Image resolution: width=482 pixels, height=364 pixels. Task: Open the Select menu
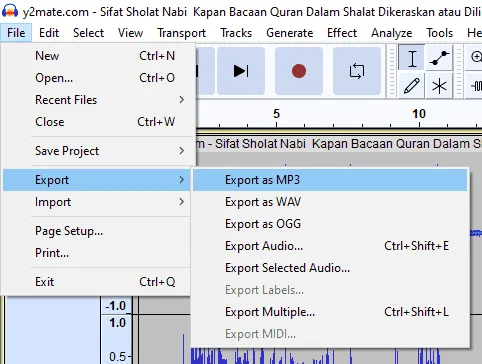[88, 33]
